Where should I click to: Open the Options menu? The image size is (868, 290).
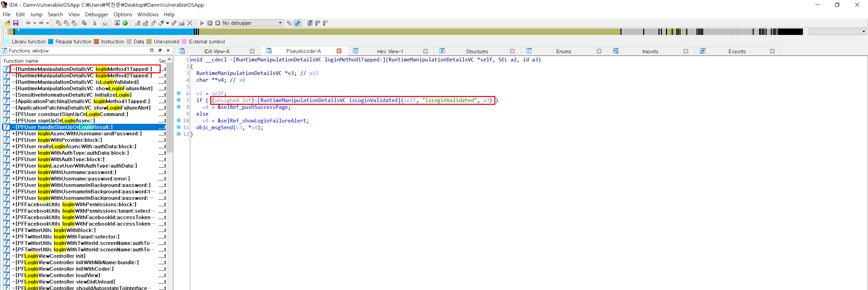coord(123,14)
